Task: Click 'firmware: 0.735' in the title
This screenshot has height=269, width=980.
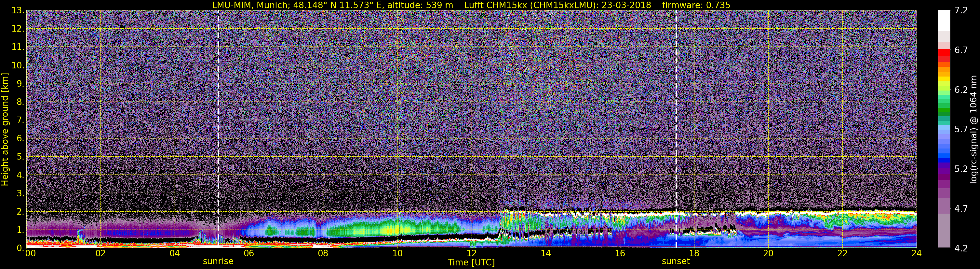Action: (x=696, y=5)
